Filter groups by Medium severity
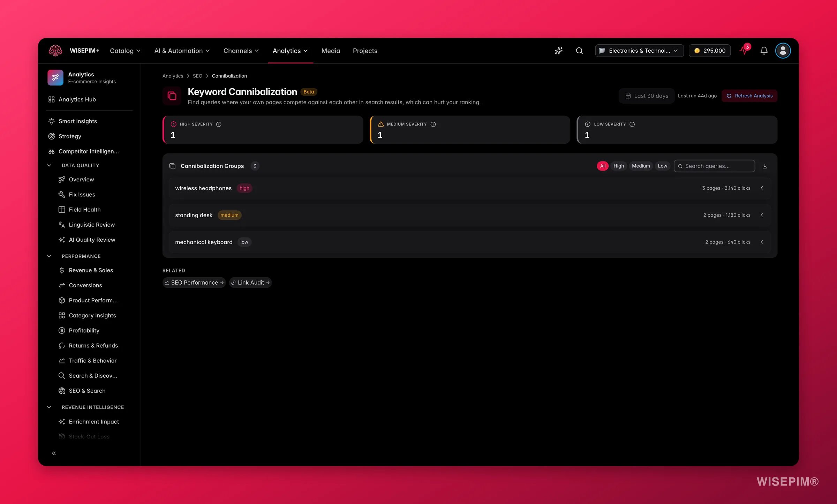This screenshot has height=504, width=837. pos(641,166)
